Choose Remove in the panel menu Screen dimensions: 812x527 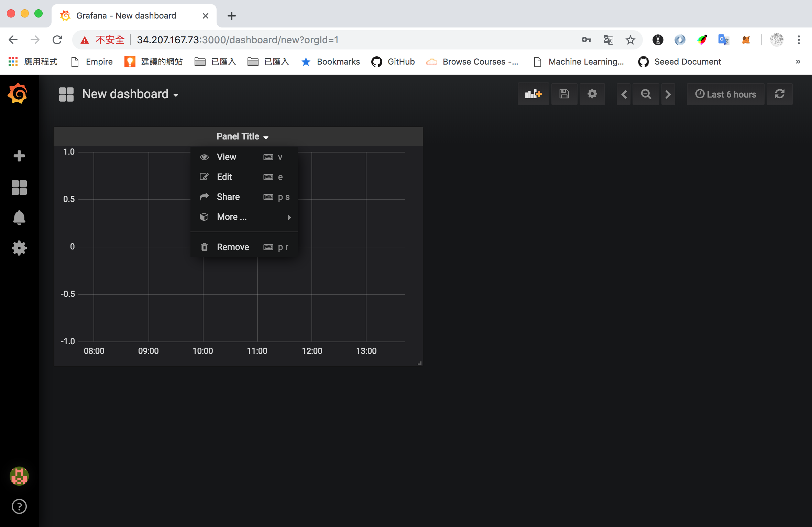tap(244, 247)
